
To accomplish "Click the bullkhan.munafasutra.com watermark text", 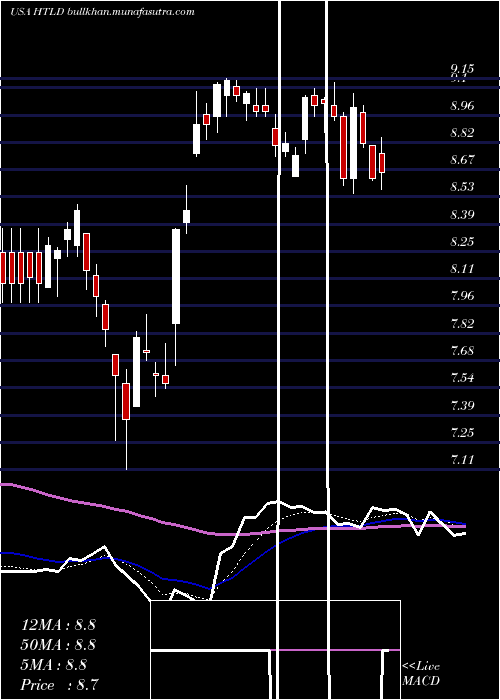I will (131, 12).
